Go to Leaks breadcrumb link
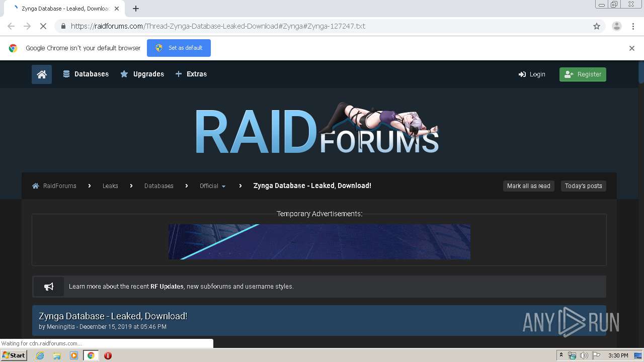This screenshot has width=644, height=362. 110,186
